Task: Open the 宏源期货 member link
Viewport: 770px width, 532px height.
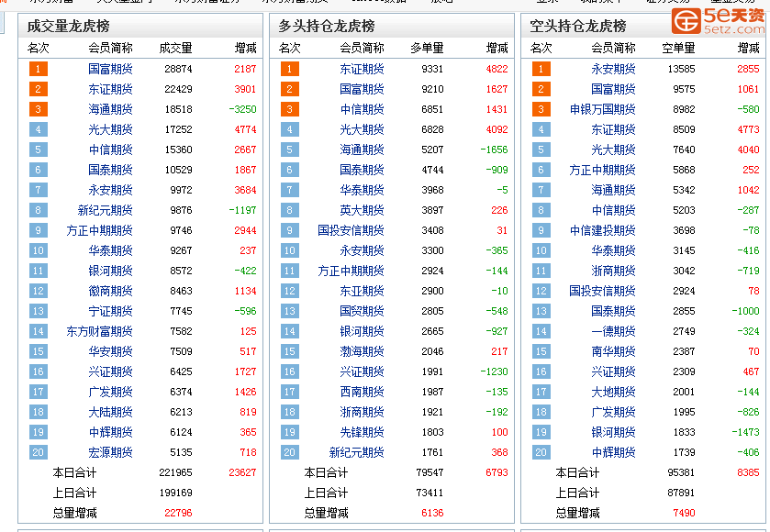Action: (110, 452)
